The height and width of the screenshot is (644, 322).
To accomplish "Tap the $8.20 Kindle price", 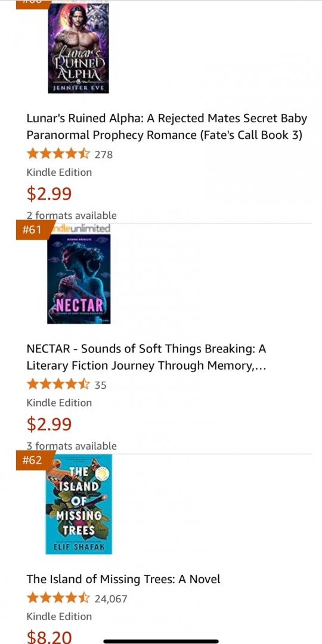I will [x=49, y=637].
